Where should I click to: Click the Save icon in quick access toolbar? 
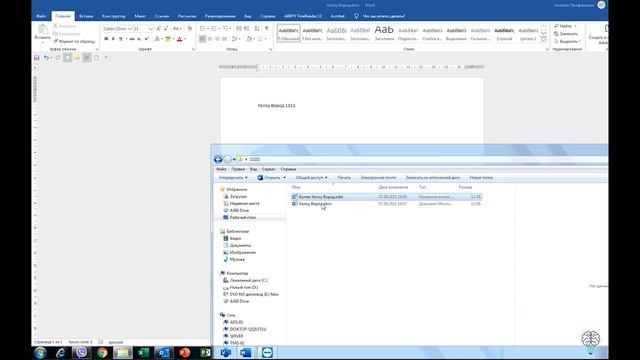point(37,58)
